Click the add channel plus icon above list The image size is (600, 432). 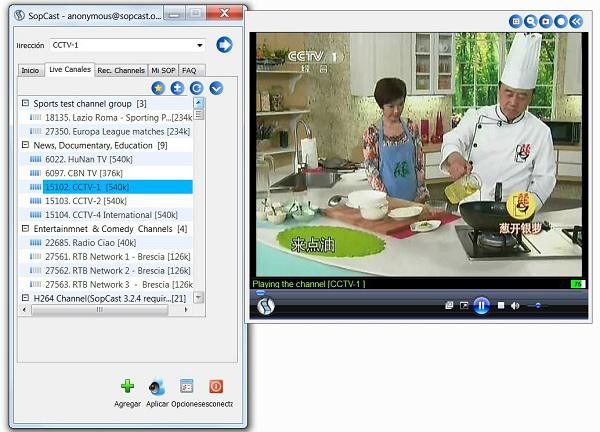177,88
